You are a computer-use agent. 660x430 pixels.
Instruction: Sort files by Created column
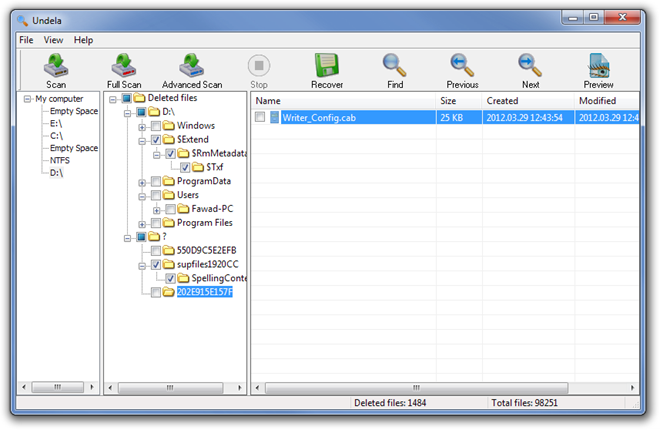point(528,101)
